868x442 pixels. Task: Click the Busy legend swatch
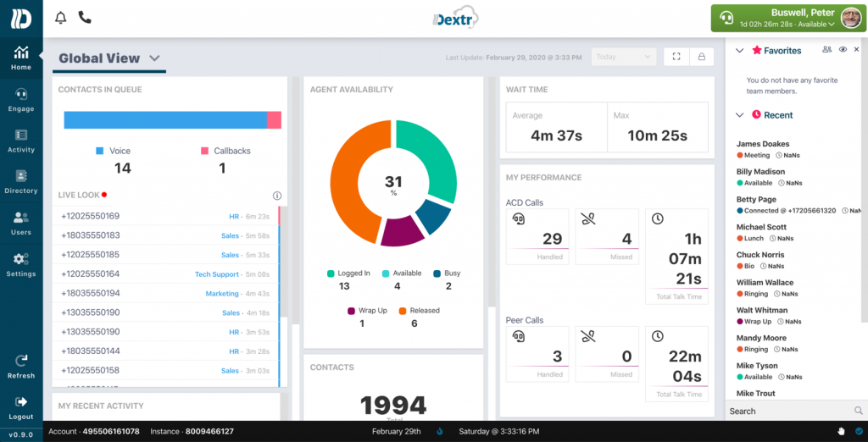tap(437, 273)
